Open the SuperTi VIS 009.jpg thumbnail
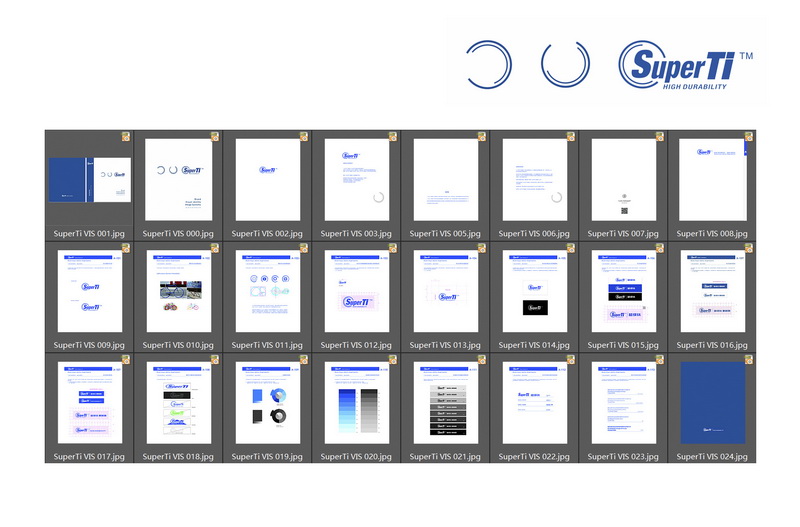The height and width of the screenshot is (527, 800). coord(90,291)
